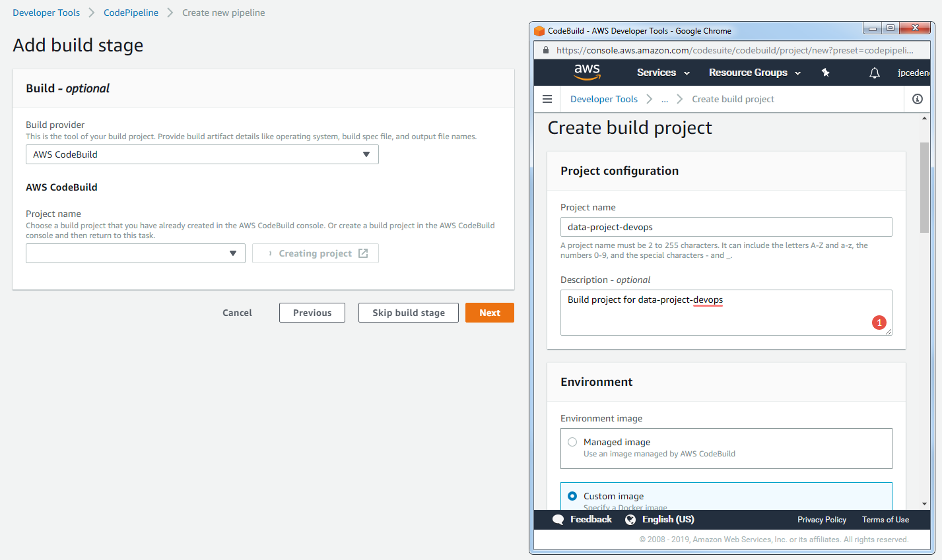Click English (US) language selector
This screenshot has height=560, width=942.
(x=668, y=520)
